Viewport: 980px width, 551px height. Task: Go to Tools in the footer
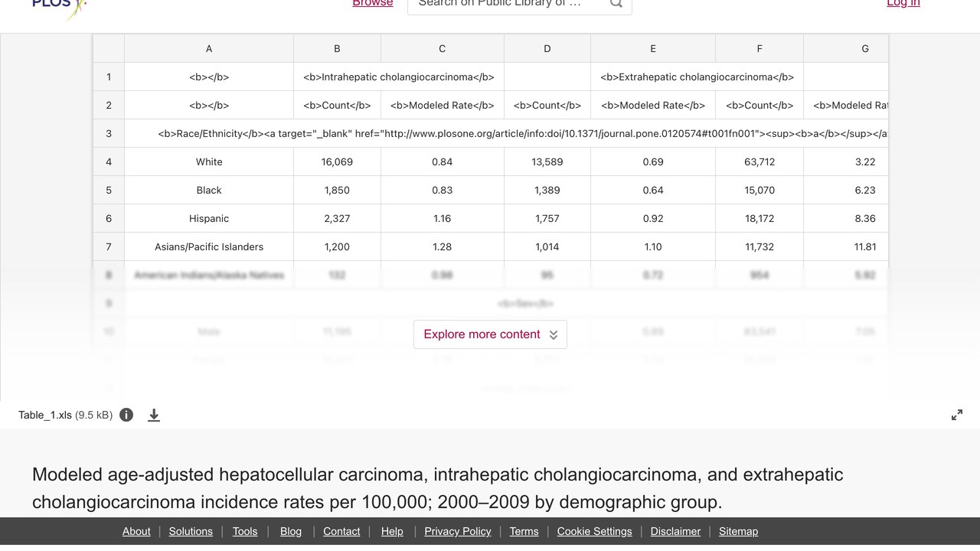point(245,531)
